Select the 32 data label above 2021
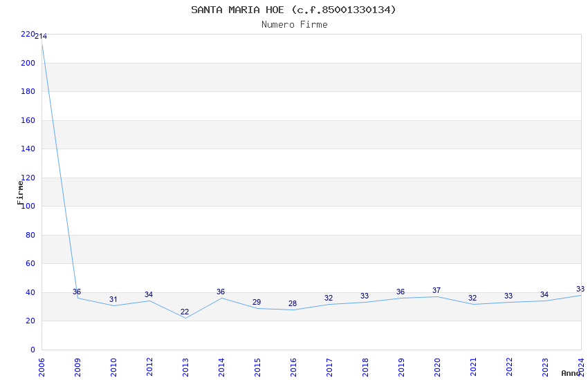Image resolution: width=588 pixels, height=380 pixels. click(x=472, y=298)
